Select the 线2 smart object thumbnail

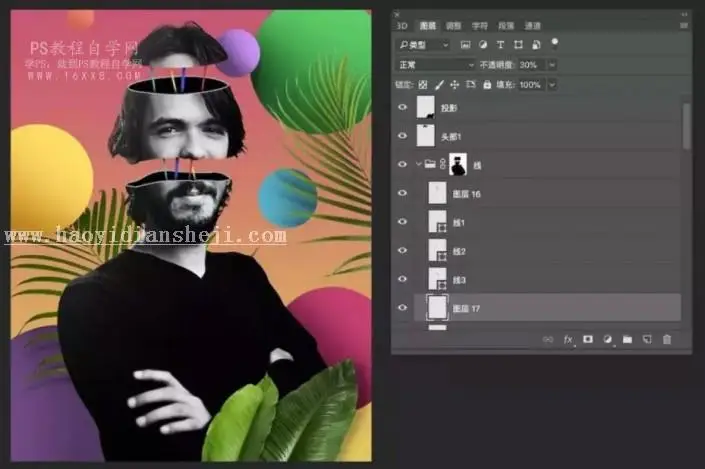[437, 250]
